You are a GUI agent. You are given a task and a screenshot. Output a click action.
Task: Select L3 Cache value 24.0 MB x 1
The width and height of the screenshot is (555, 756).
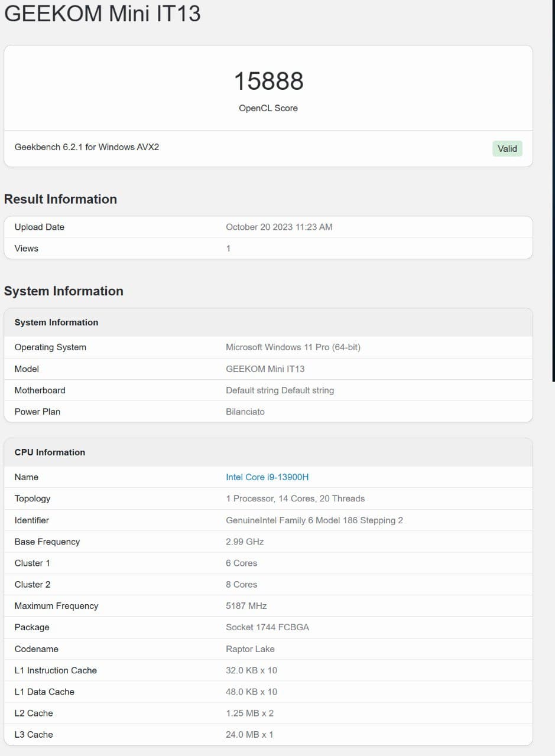249,735
